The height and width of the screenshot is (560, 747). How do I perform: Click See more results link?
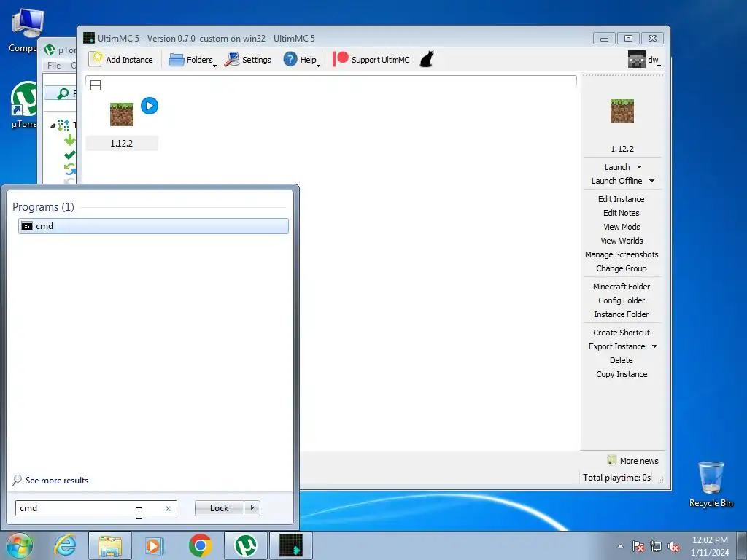click(50, 480)
